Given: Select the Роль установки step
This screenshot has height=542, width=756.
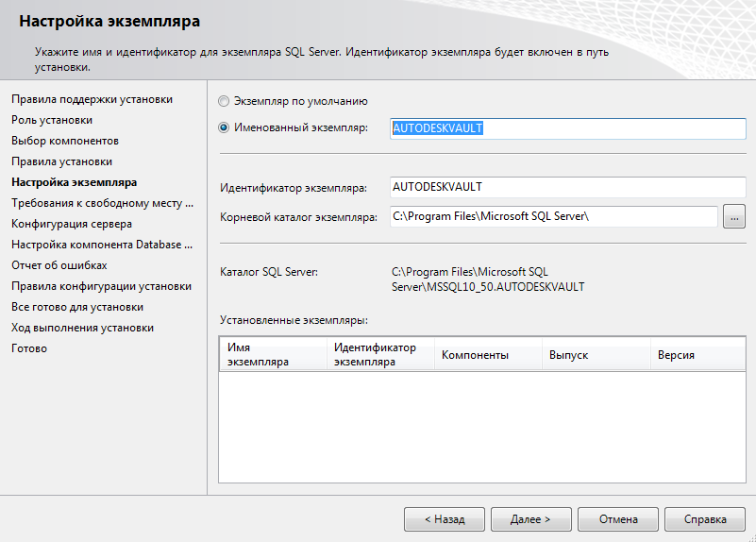Looking at the screenshot, I should pos(52,120).
